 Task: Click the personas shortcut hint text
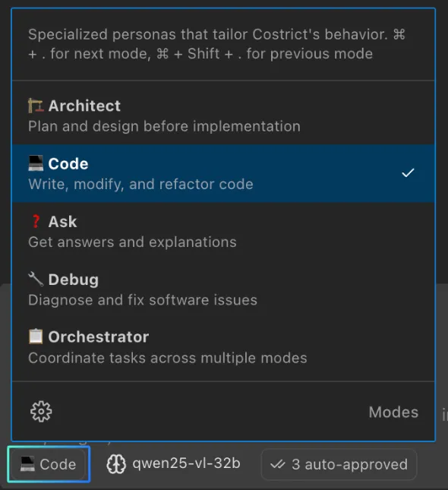[x=217, y=44]
